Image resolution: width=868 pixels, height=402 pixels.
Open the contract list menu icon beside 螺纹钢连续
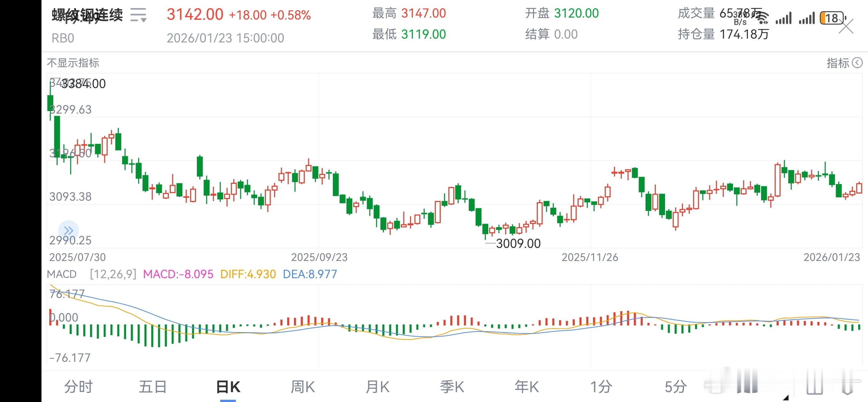(x=138, y=15)
